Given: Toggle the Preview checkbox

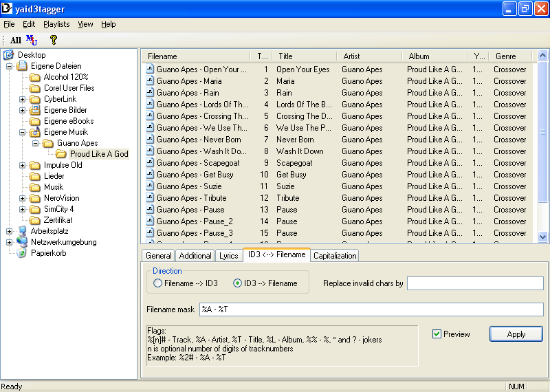Looking at the screenshot, I should pyautogui.click(x=437, y=334).
